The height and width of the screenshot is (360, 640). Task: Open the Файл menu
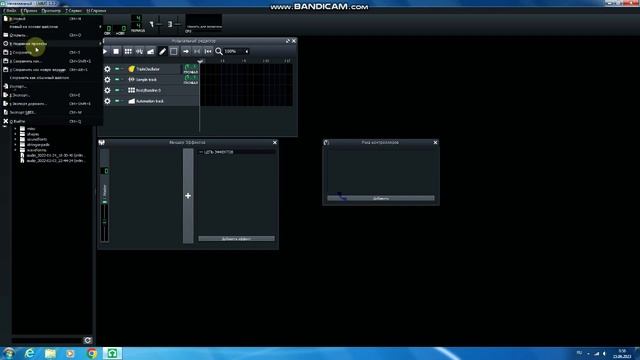click(10, 11)
